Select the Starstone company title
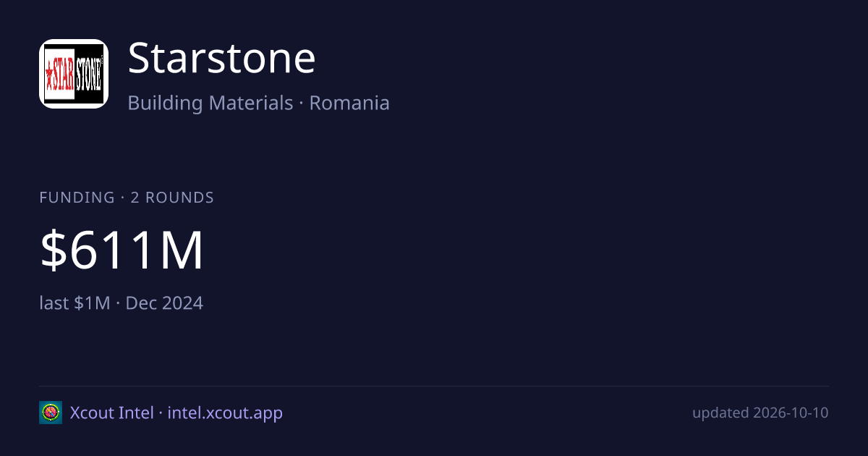This screenshot has width=868, height=456. [222, 58]
